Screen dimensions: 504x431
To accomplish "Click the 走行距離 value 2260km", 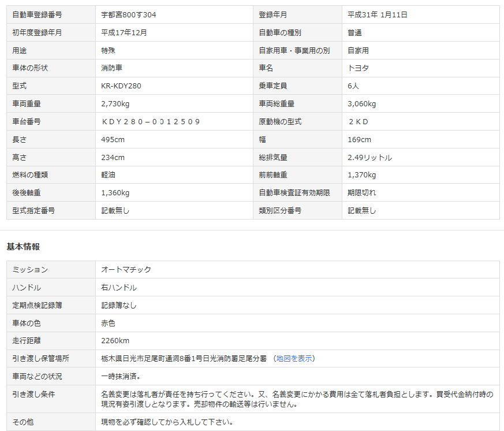I will click(x=115, y=341).
